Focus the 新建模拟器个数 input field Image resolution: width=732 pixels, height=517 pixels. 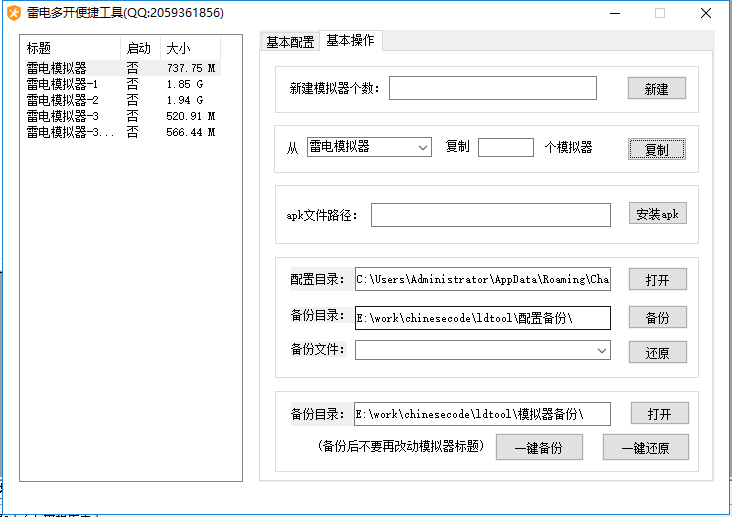[x=493, y=88]
